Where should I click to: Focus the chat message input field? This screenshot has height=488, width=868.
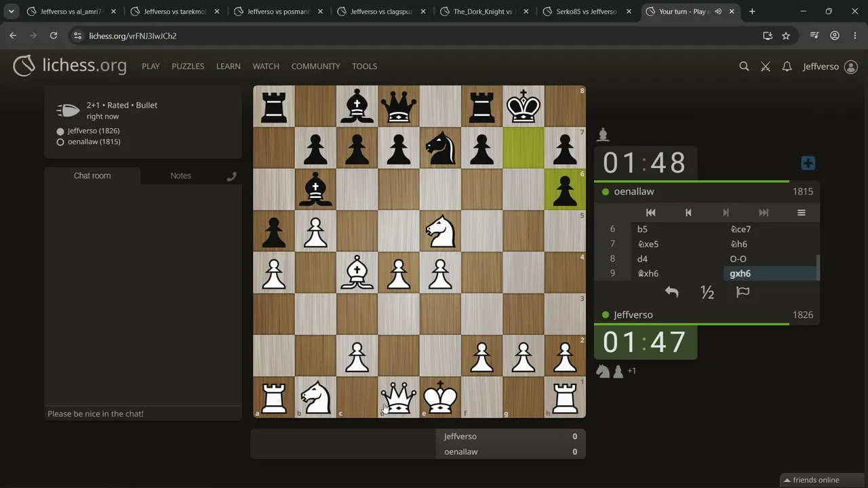click(x=142, y=413)
